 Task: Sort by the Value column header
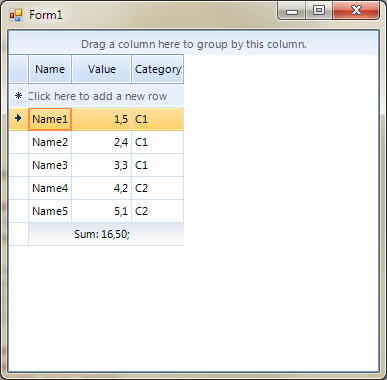pyautogui.click(x=101, y=69)
